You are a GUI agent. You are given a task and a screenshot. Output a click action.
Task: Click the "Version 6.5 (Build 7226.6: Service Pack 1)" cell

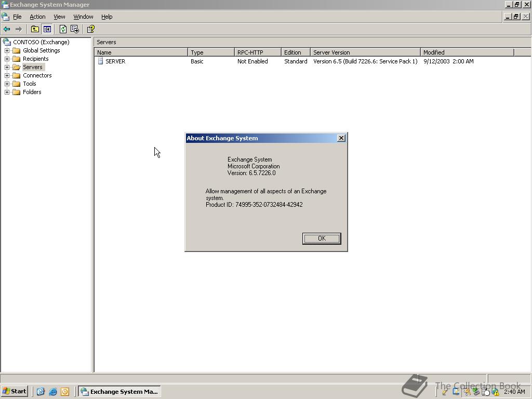pyautogui.click(x=365, y=61)
